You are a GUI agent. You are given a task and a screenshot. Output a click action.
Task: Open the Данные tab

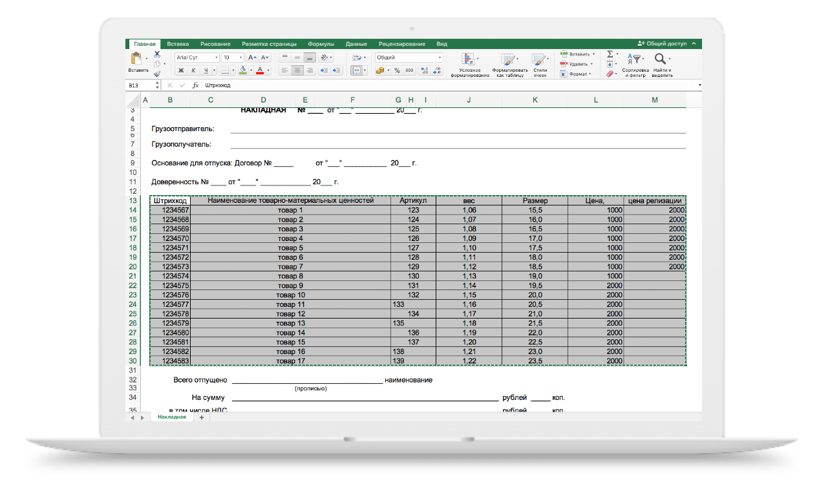356,44
